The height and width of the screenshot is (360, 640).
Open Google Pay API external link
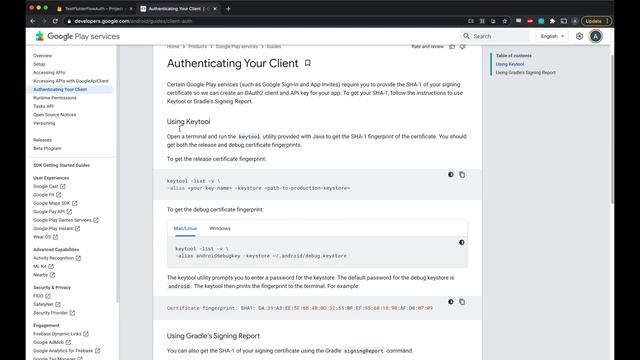(53, 211)
